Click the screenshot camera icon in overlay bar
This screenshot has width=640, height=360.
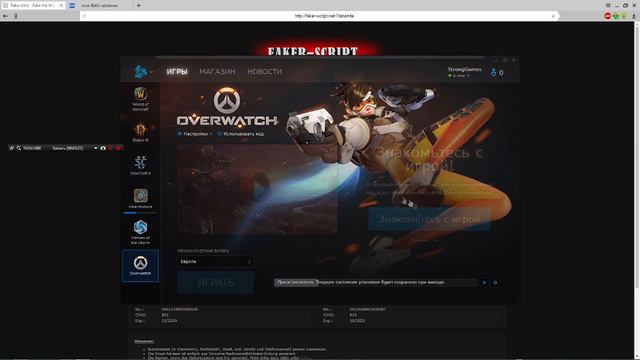(x=103, y=148)
